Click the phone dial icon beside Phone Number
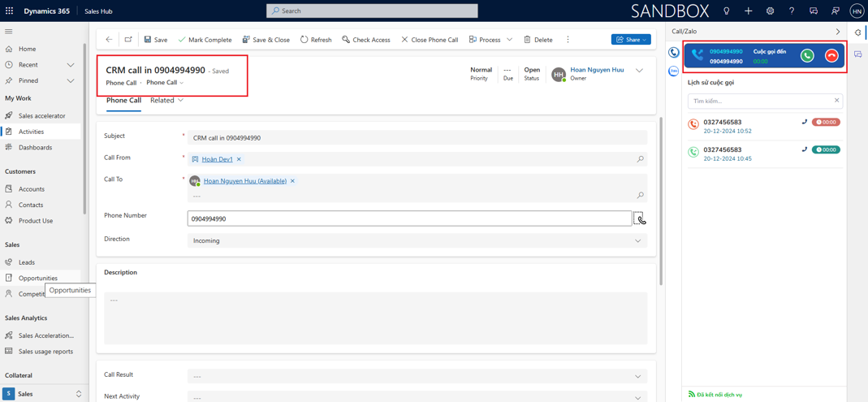This screenshot has width=868, height=402. pos(640,218)
